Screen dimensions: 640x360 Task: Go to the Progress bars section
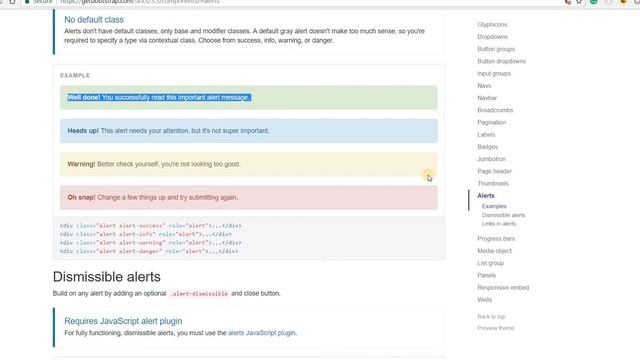496,239
